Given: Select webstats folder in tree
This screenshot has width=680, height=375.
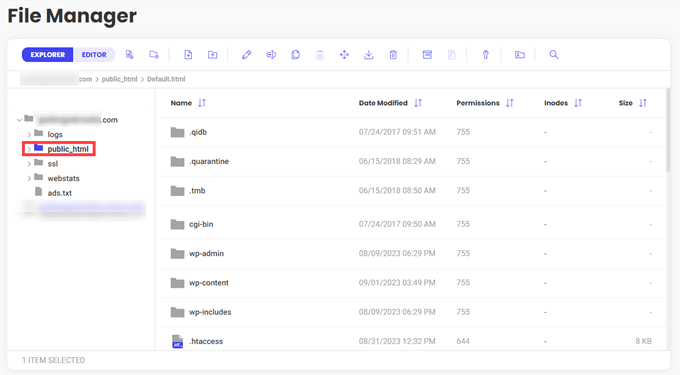Looking at the screenshot, I should click(63, 179).
